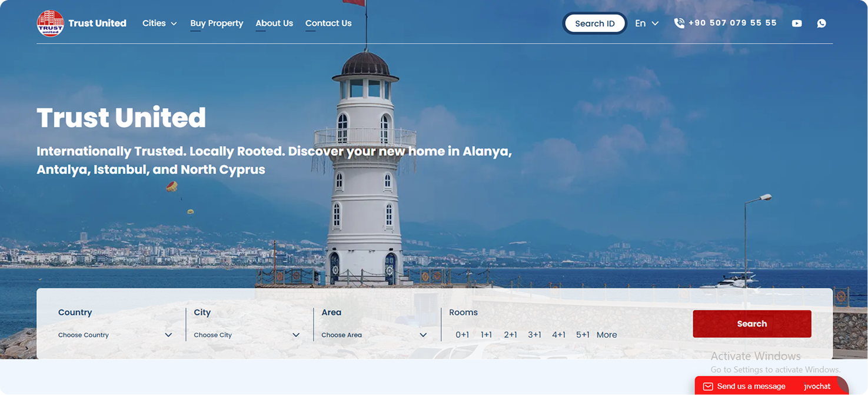Open the Choose Area dropdown
Image resolution: width=868 pixels, height=395 pixels.
click(x=374, y=335)
